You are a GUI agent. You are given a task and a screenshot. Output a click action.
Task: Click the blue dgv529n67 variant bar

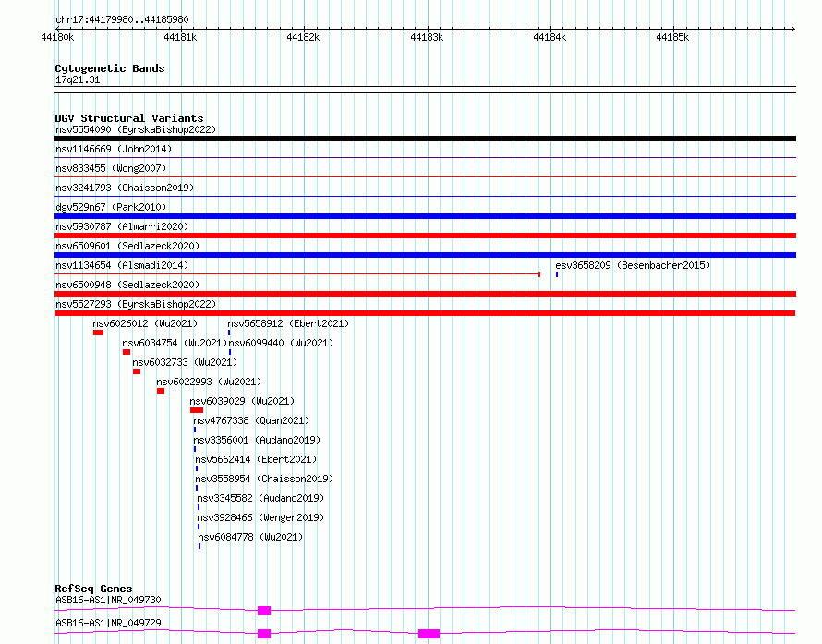[x=425, y=216]
